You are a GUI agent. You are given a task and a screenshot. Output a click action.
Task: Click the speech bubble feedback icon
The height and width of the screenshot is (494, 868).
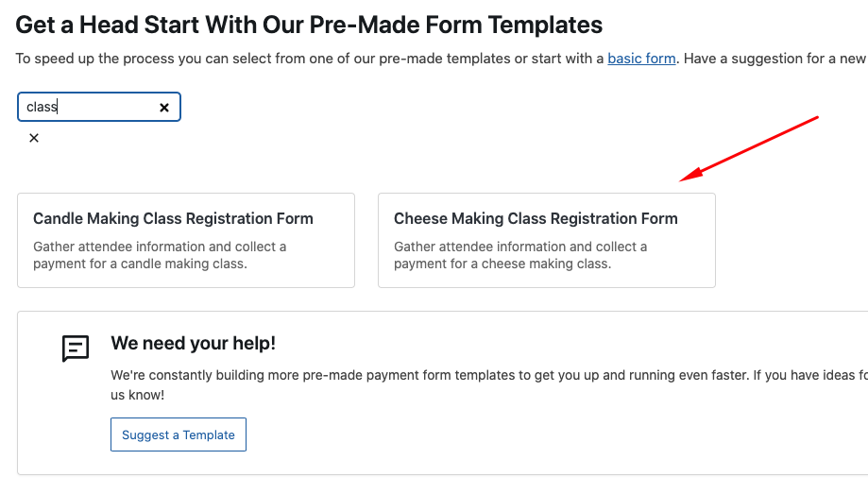[x=76, y=349]
